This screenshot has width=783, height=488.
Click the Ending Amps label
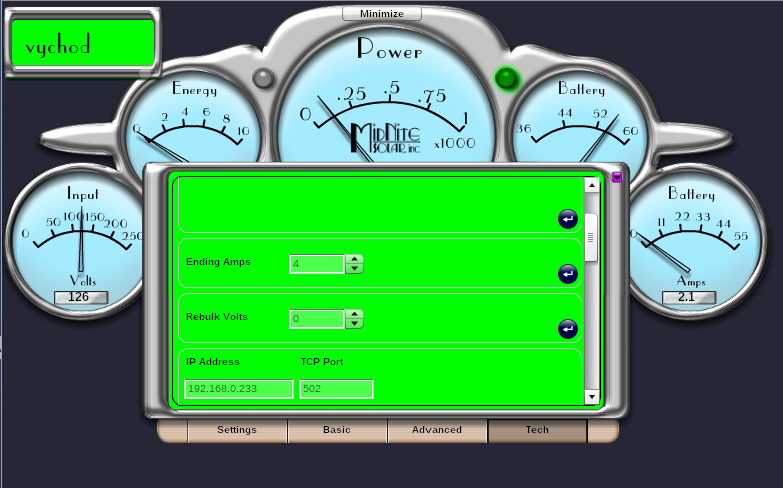[218, 262]
